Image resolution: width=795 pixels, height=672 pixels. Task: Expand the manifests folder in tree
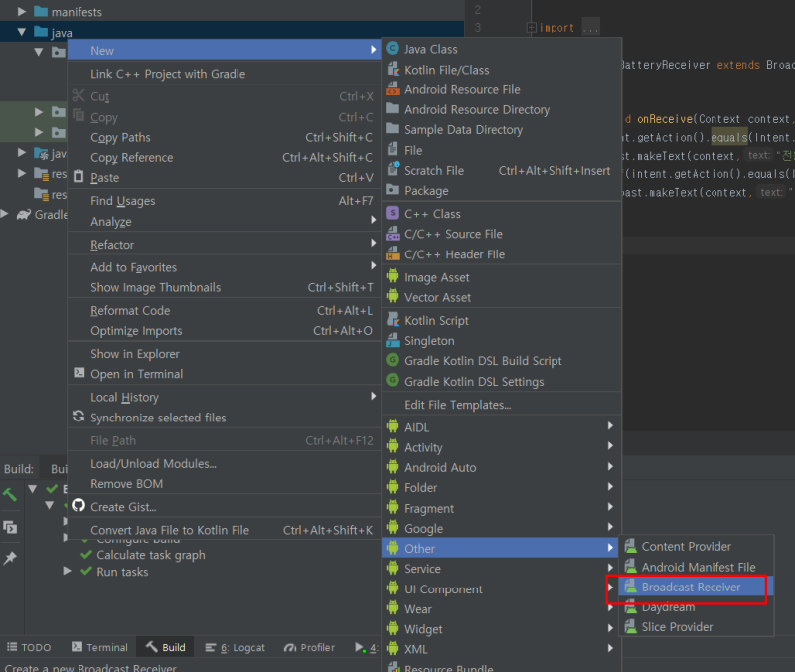(22, 12)
